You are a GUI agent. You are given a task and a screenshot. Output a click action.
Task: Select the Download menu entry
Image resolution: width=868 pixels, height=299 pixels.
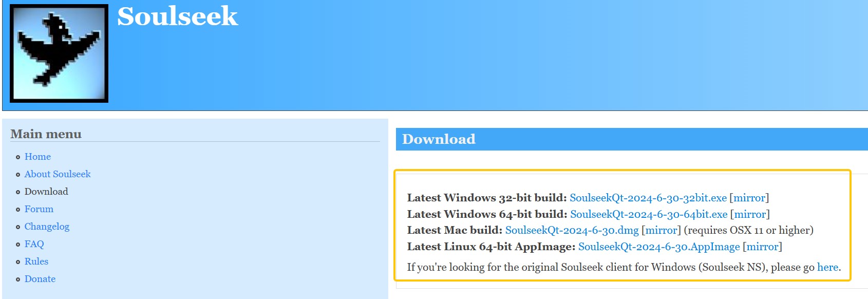coord(46,192)
